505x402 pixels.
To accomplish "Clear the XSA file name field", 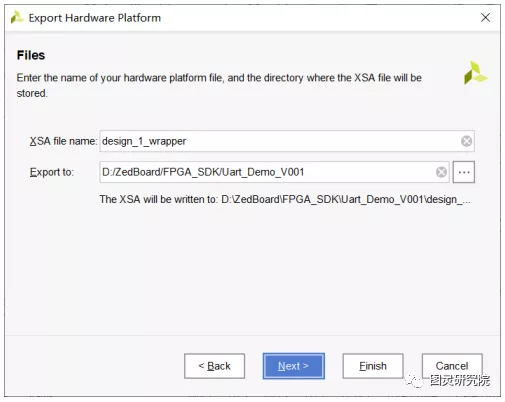I will pos(466,141).
